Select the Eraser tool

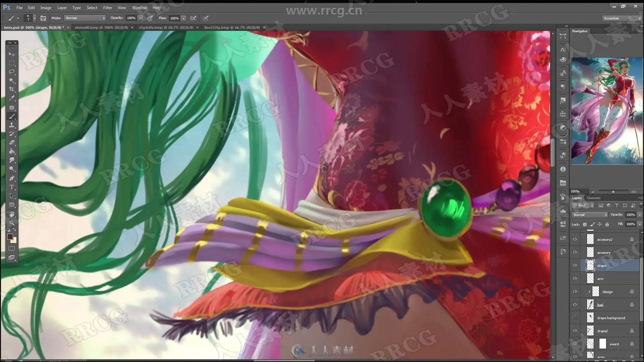pyautogui.click(x=12, y=142)
